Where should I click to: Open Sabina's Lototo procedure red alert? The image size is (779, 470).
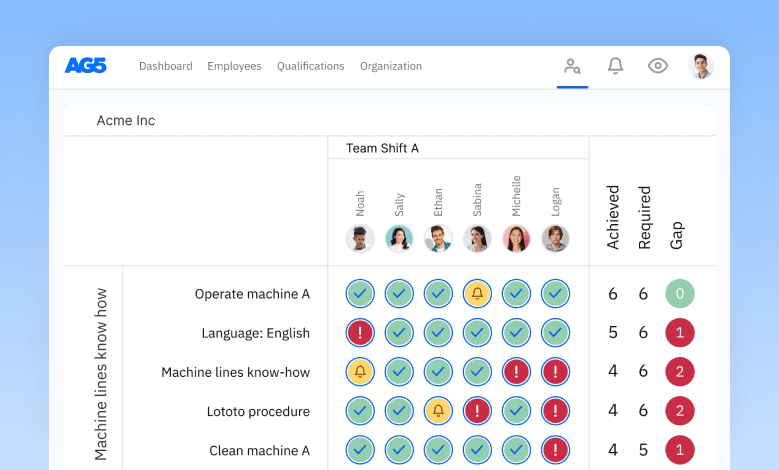[x=477, y=411]
